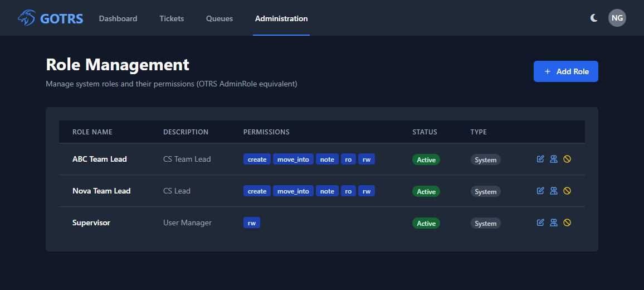
Task: Click the ROLE NAME column header
Action: (x=92, y=132)
